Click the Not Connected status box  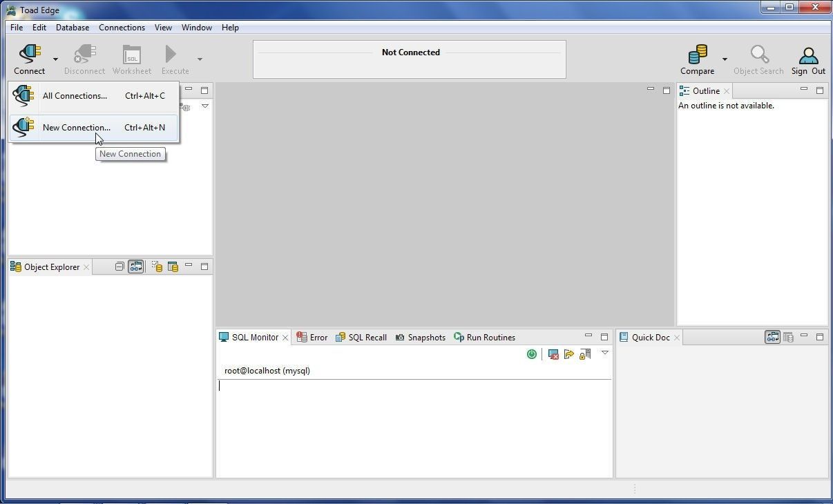(410, 59)
